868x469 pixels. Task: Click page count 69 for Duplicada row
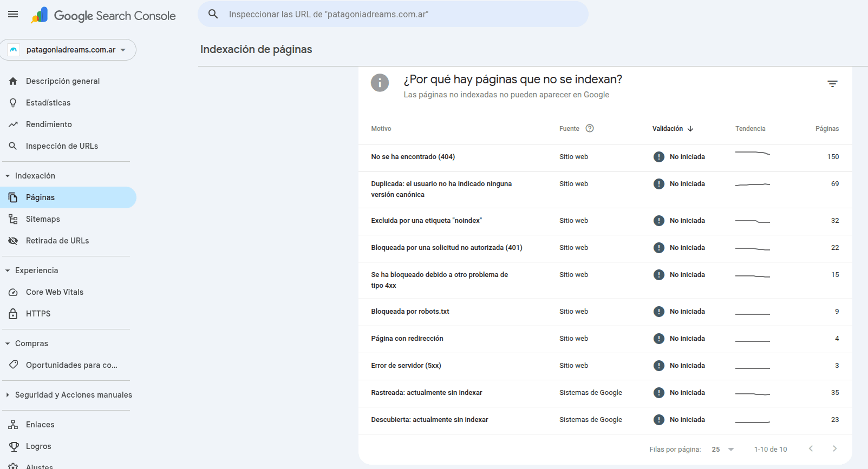coord(835,184)
